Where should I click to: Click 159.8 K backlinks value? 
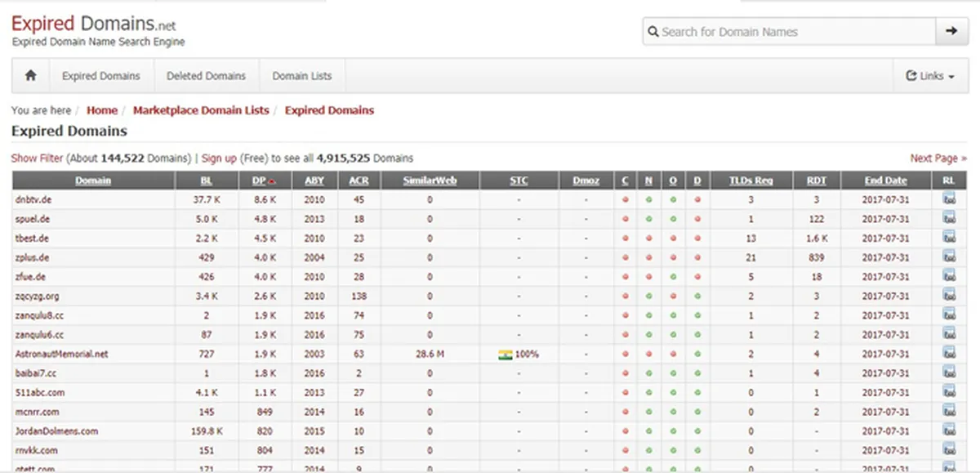pyautogui.click(x=207, y=431)
